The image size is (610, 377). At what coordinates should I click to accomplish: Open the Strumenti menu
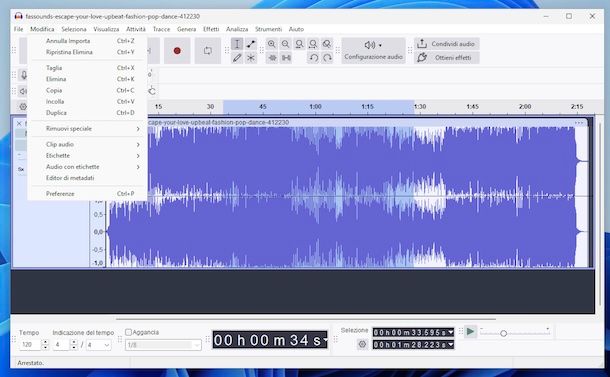tap(268, 29)
